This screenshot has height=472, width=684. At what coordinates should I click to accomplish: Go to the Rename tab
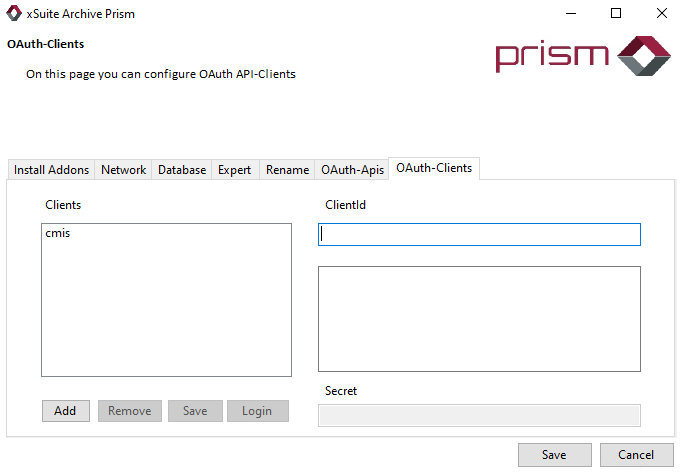point(287,170)
